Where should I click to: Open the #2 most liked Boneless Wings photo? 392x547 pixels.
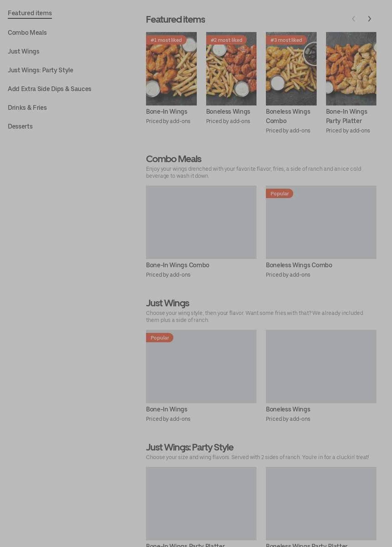pos(231,69)
